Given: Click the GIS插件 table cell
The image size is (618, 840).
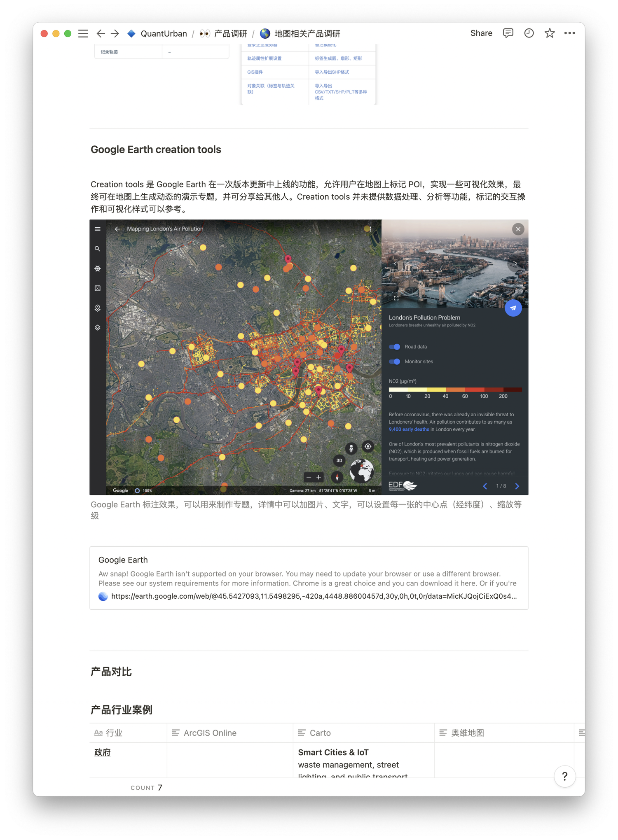Looking at the screenshot, I should click(275, 72).
